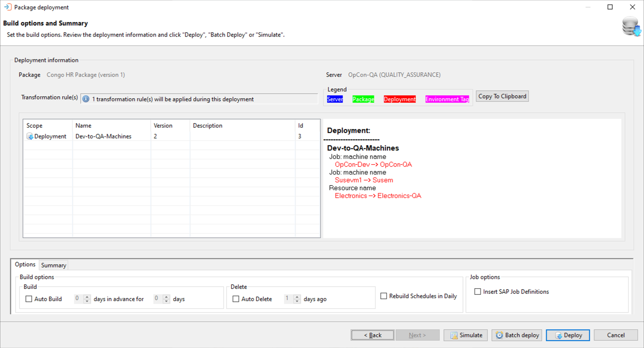Click the Deploy button icon
Screen dimensions: 644x348
click(x=558, y=335)
